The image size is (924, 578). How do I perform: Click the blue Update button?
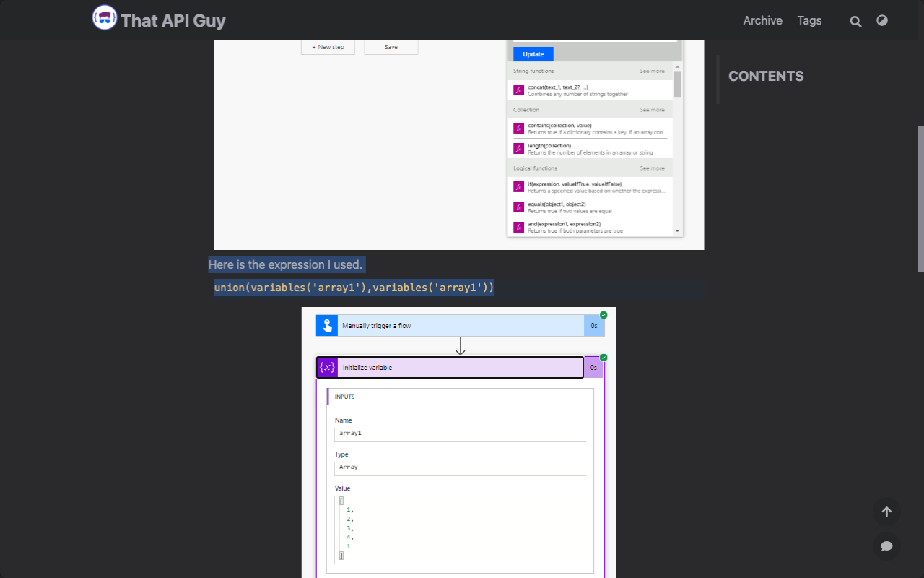533,54
